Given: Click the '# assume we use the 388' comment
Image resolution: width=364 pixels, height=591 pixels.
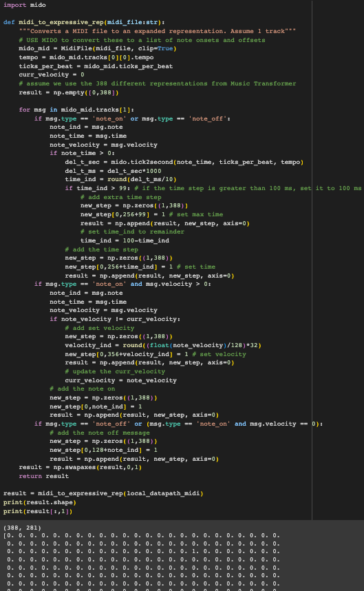Looking at the screenshot, I should point(158,83).
